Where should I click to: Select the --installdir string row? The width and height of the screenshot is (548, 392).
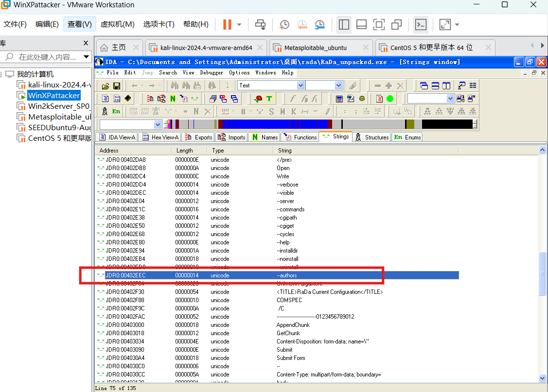point(278,251)
